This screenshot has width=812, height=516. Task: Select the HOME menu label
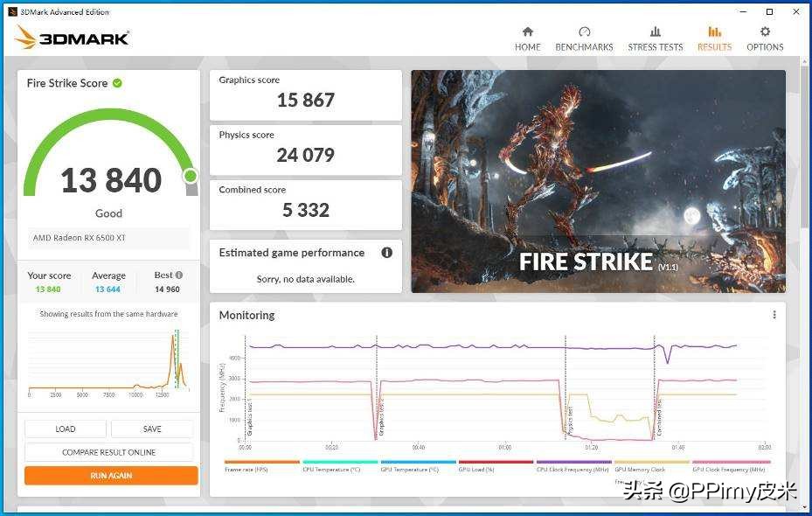(527, 47)
